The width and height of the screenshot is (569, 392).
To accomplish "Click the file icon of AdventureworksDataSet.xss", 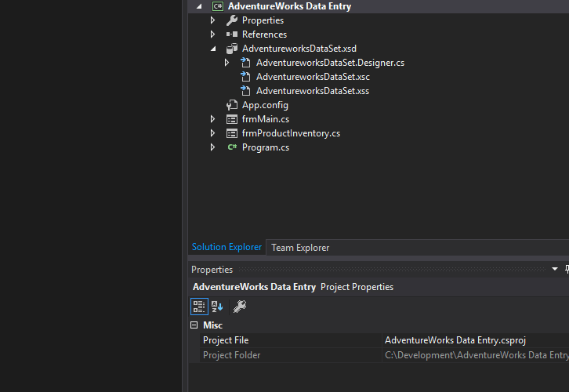I will [245, 91].
